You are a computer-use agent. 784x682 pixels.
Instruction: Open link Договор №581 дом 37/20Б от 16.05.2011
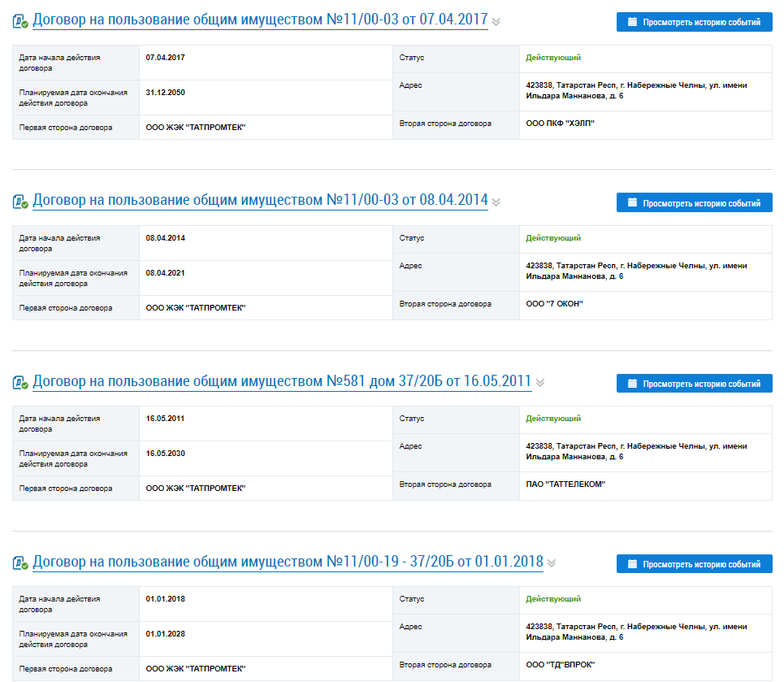282,381
